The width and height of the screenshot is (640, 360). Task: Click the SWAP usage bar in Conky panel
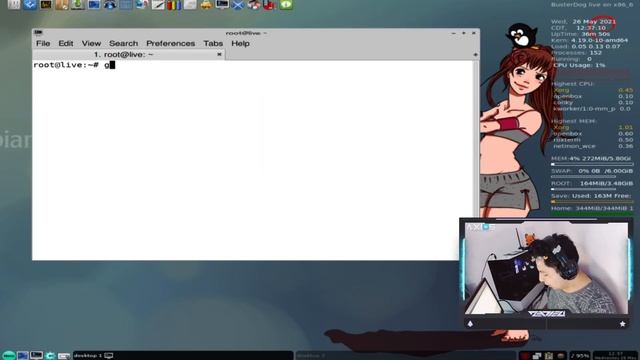[x=584, y=177]
